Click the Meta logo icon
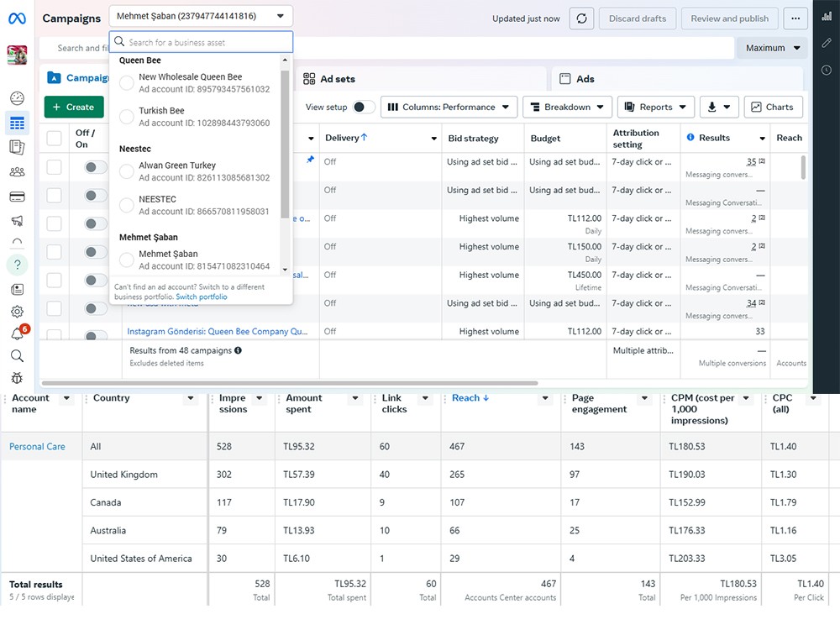 (x=17, y=18)
